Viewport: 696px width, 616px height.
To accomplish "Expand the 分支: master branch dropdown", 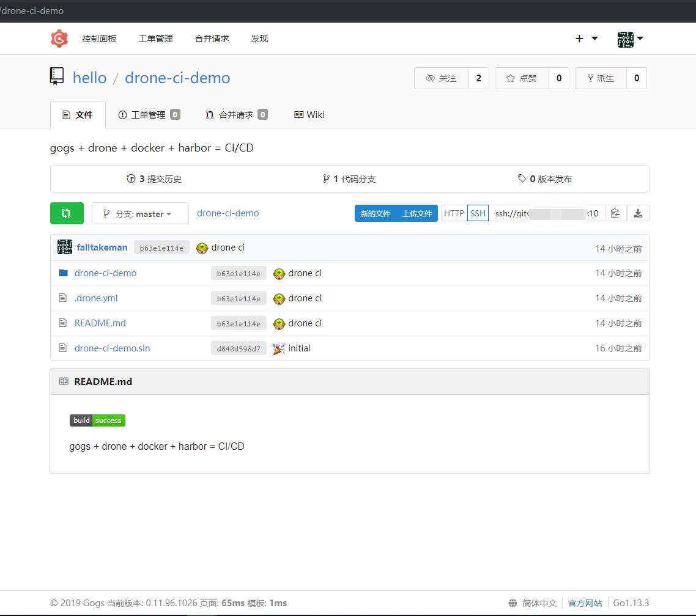I will click(140, 213).
